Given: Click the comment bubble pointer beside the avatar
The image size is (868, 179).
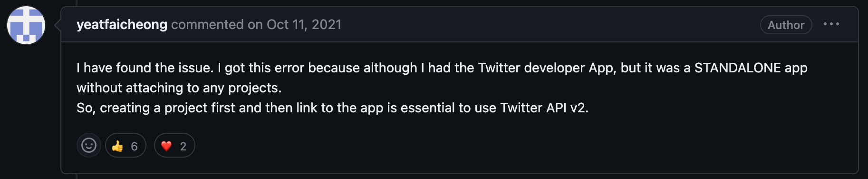Looking at the screenshot, I should pyautogui.click(x=58, y=25).
